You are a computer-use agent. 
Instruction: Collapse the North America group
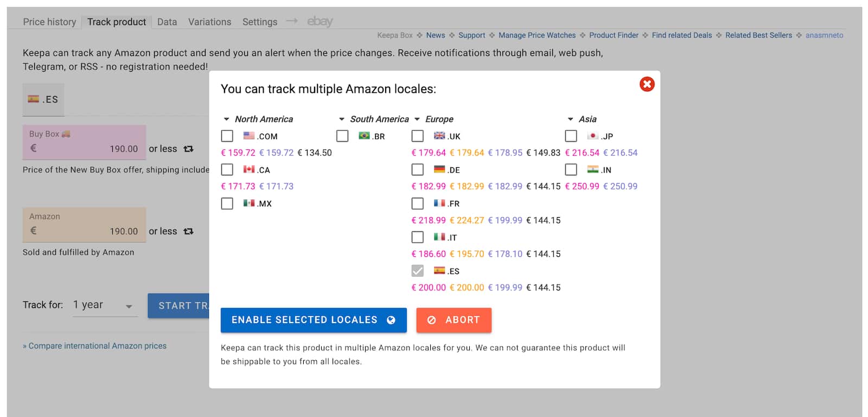[x=226, y=119]
